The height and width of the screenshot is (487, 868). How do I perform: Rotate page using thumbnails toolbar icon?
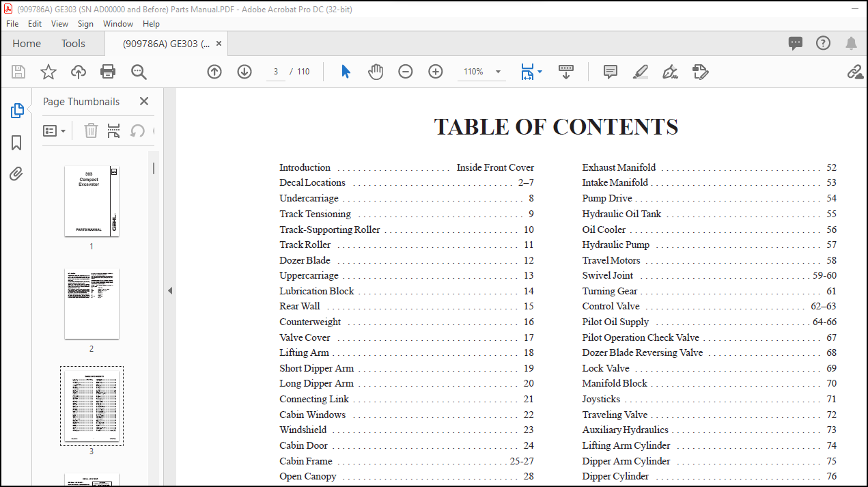pos(137,130)
